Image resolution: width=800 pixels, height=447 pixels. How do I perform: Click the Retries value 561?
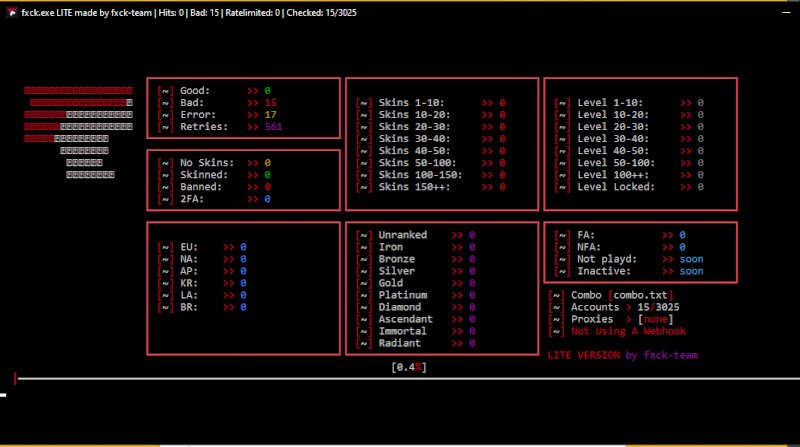(x=273, y=127)
